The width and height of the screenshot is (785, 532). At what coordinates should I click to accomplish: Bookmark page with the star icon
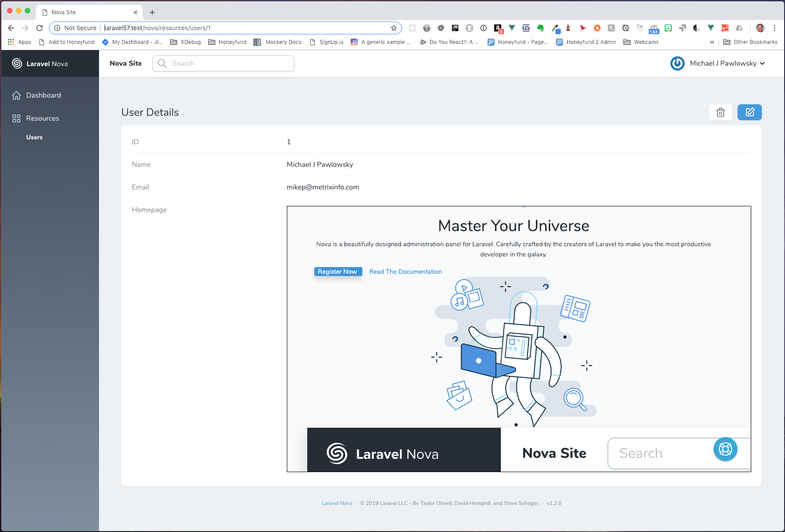point(394,28)
